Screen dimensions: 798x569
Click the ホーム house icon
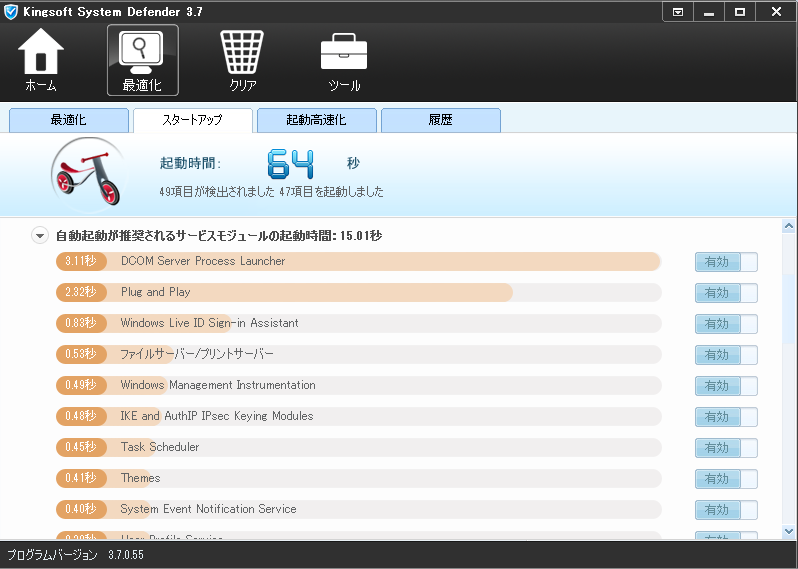click(41, 52)
